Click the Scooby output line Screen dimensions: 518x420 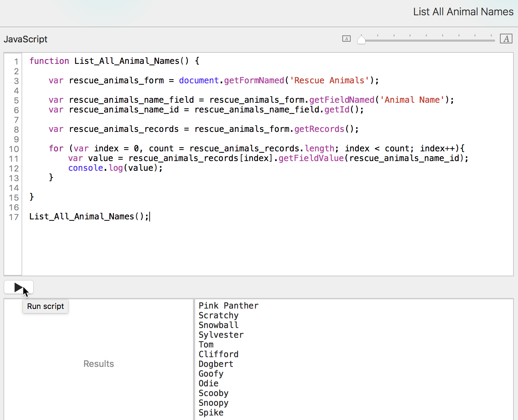(x=213, y=393)
